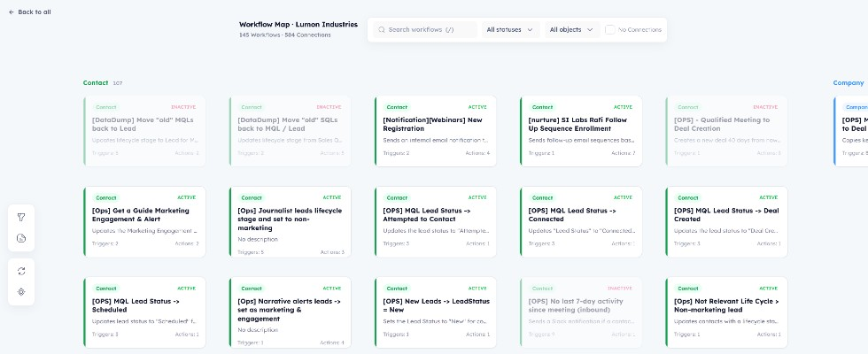868x354 pixels.
Task: Open [DataDump] Move "old" SQLs workflow card
Action: pyautogui.click(x=291, y=131)
